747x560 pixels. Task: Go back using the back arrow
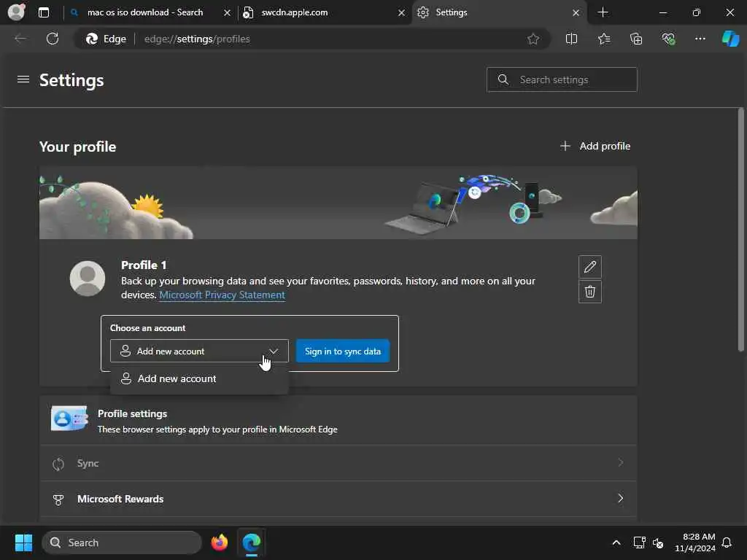coord(20,39)
